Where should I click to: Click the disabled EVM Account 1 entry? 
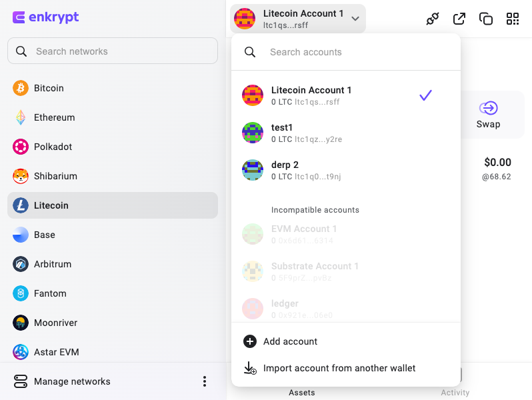point(346,234)
